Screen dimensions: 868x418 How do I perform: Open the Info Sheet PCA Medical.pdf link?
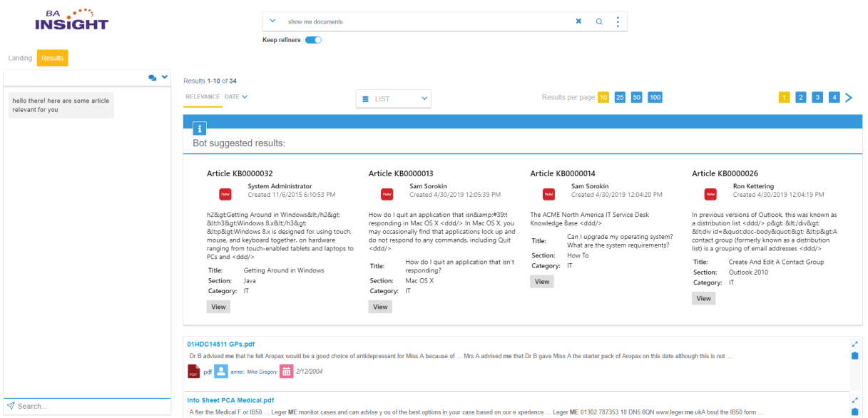[x=230, y=400]
